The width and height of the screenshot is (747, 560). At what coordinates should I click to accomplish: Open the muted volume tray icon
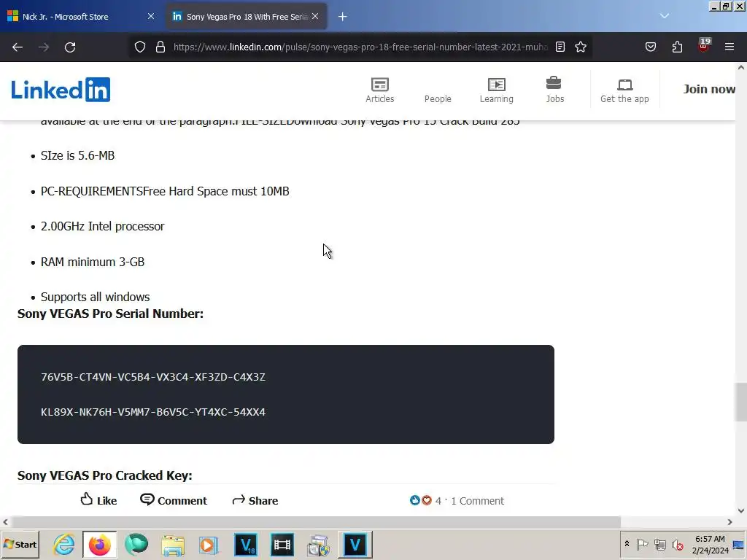coord(678,544)
